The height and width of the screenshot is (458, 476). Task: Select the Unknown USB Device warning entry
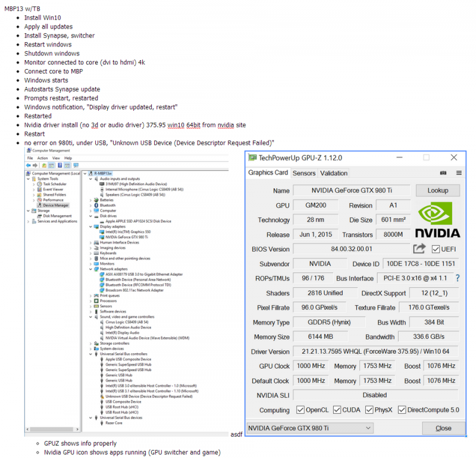149,396
